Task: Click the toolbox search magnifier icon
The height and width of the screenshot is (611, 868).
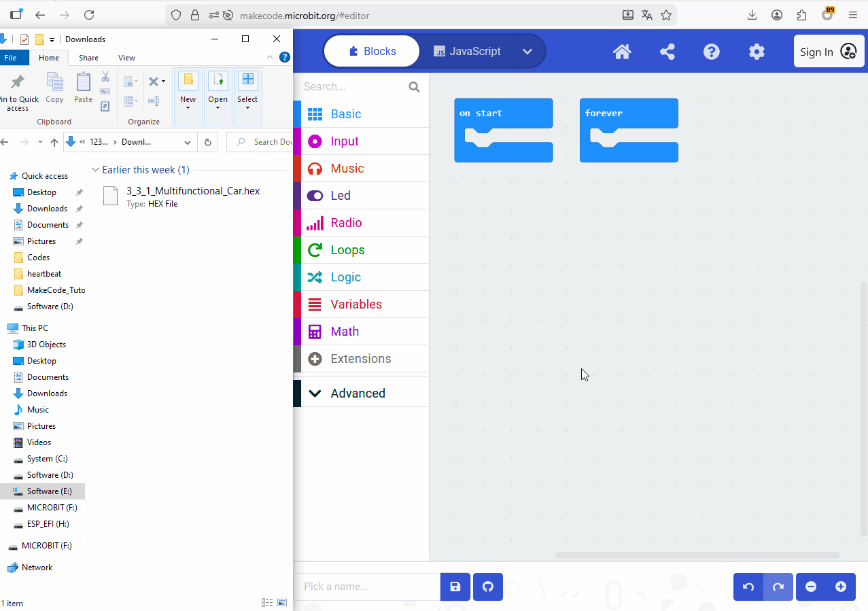Action: point(414,87)
